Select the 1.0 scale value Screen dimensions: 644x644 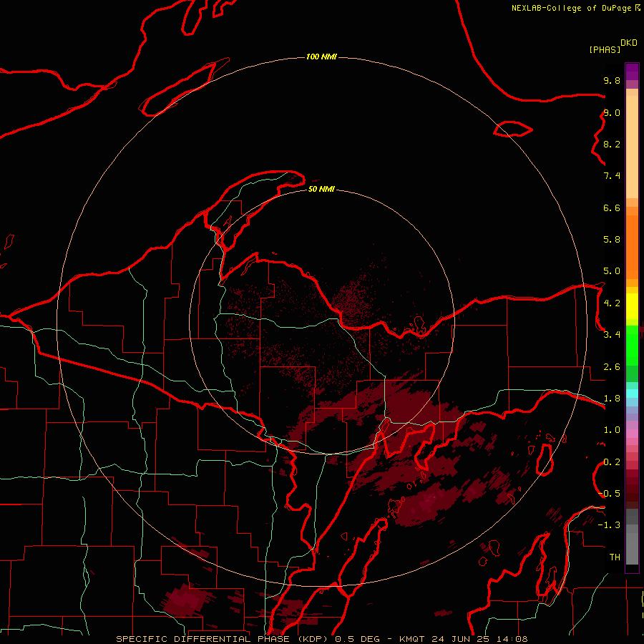pyautogui.click(x=612, y=430)
